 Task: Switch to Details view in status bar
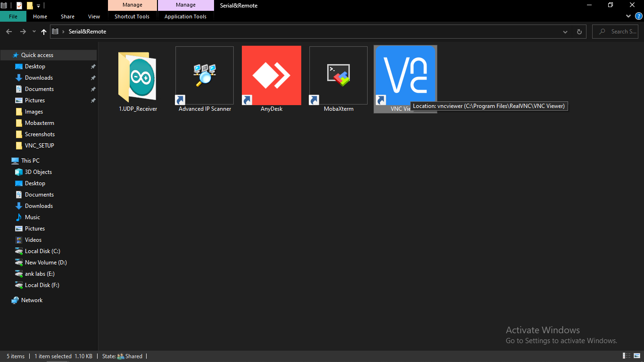click(x=627, y=356)
